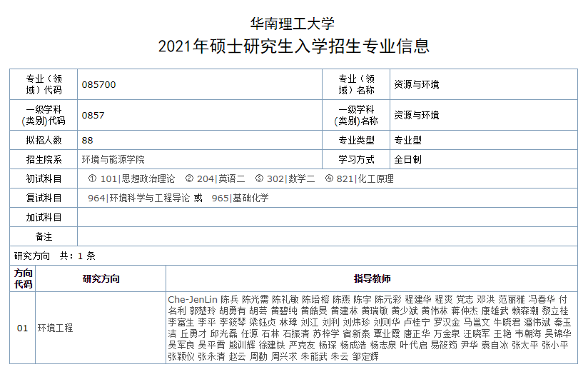Click the 初试科目 label

[44, 179]
